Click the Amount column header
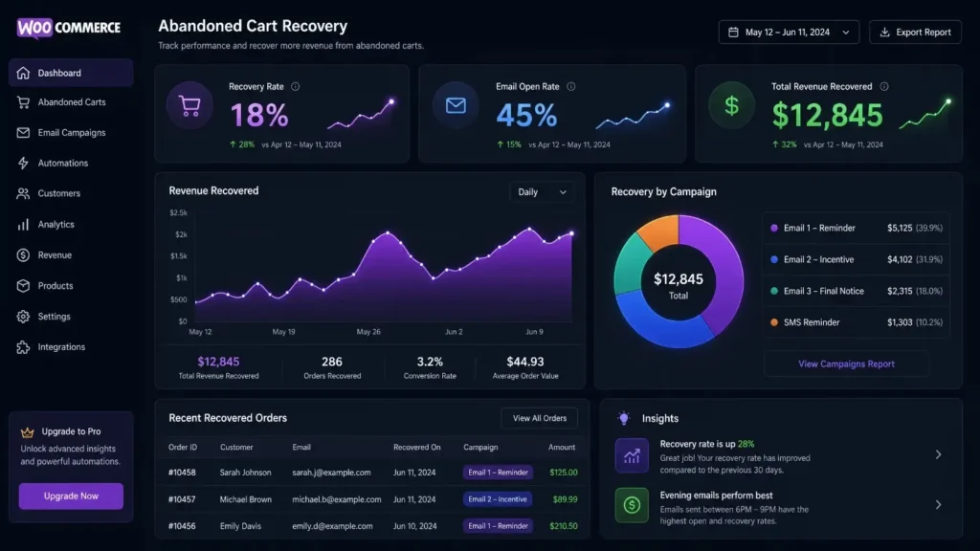 pos(562,448)
